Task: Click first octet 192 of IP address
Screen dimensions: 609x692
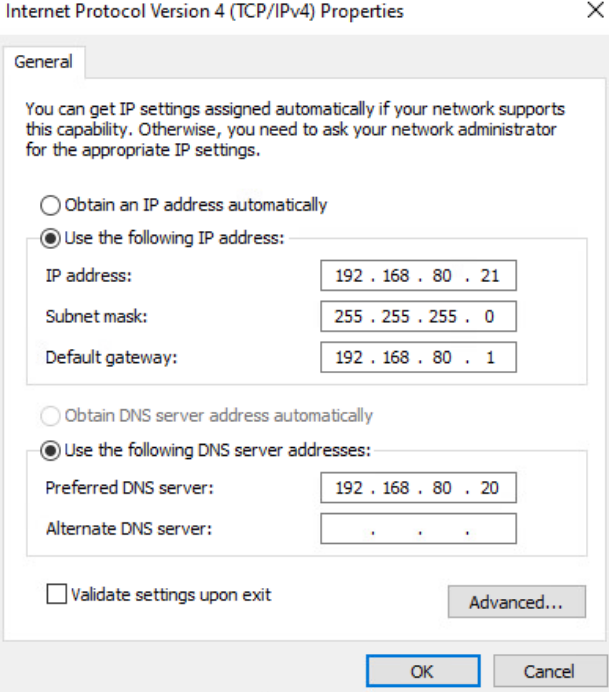Action: point(349,277)
